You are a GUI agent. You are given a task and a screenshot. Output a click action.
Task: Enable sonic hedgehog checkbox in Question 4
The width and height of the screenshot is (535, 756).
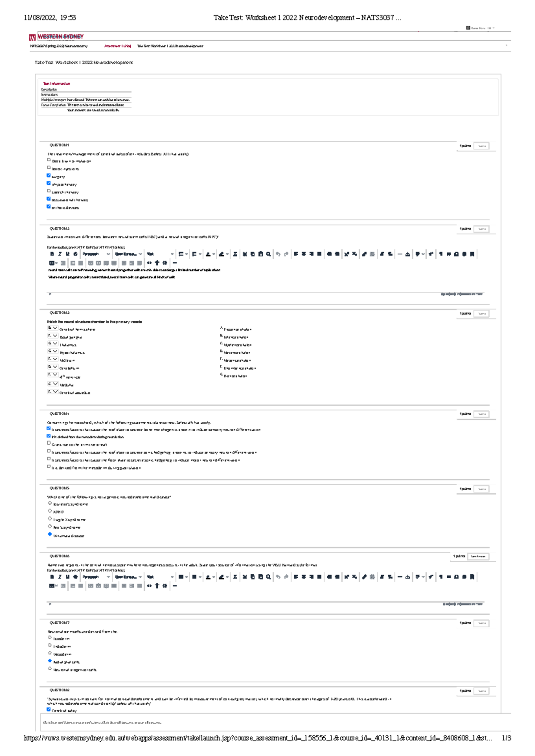tap(48, 451)
